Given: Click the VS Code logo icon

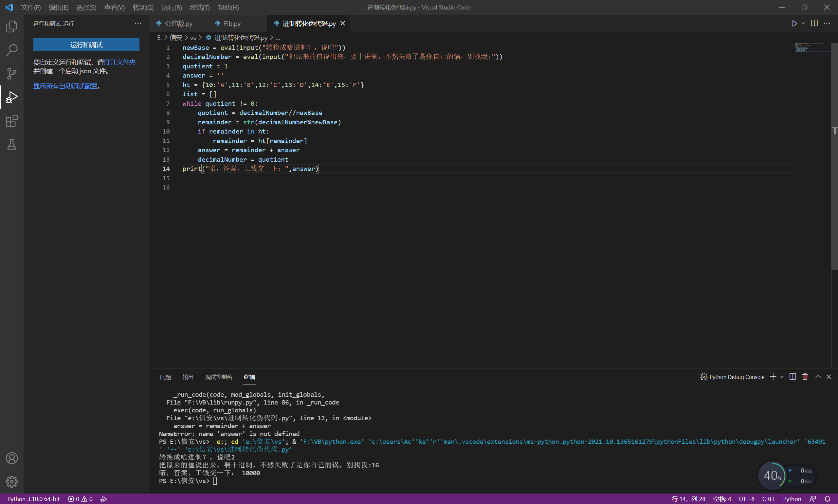Looking at the screenshot, I should 9,7.
